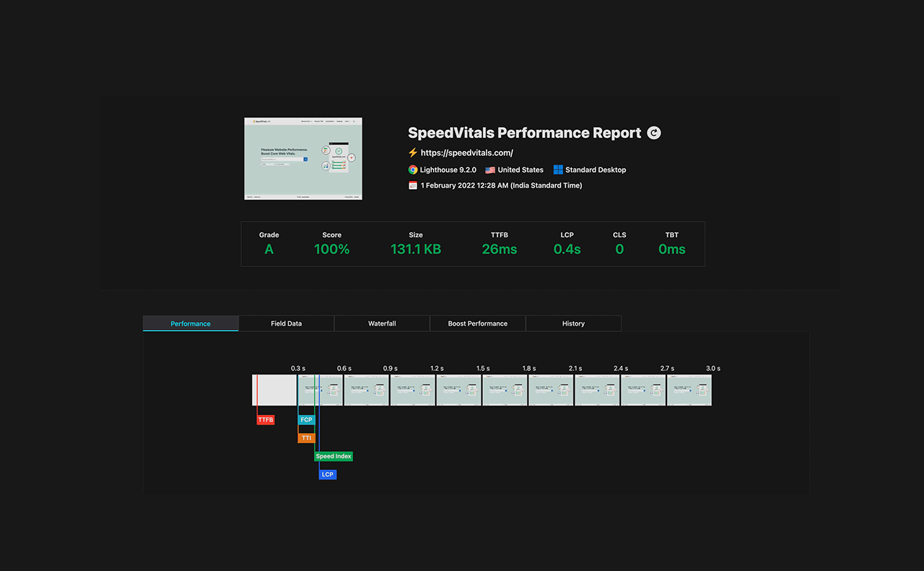Click the refresh report icon beside the title
Image resolution: width=924 pixels, height=571 pixels.
[653, 133]
